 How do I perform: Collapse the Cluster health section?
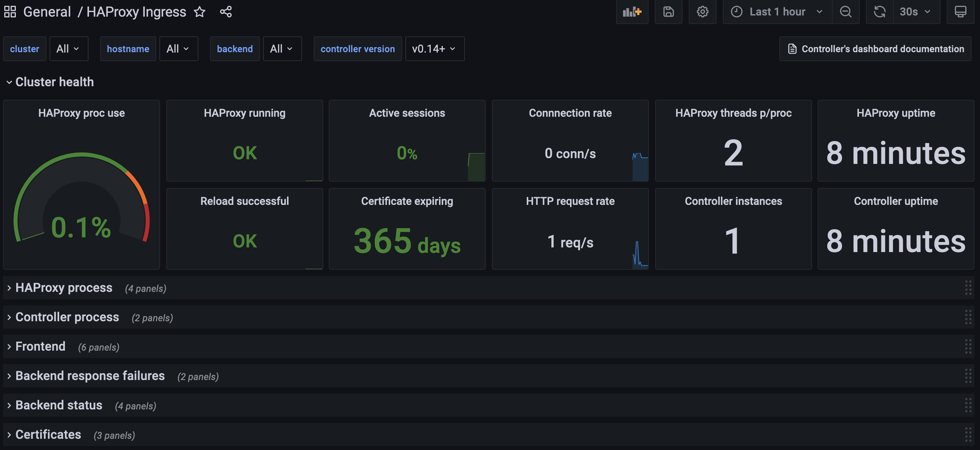(54, 82)
